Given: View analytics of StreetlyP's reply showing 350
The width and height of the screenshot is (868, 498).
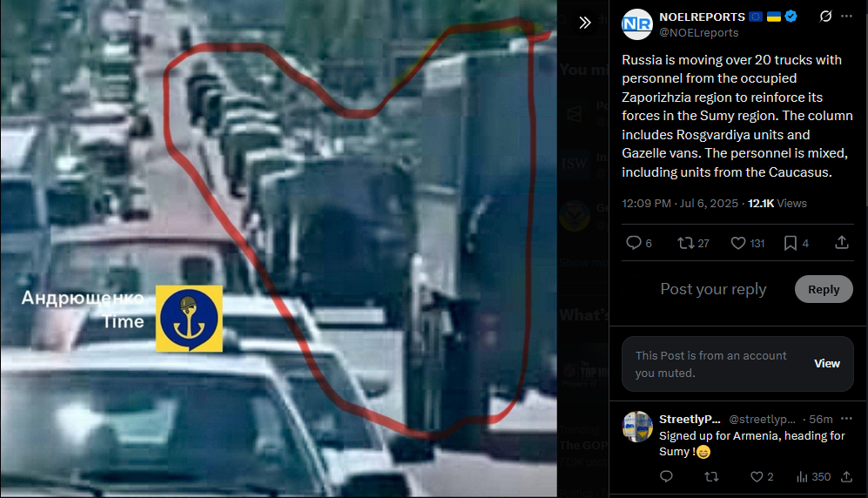Looking at the screenshot, I should point(813,476).
